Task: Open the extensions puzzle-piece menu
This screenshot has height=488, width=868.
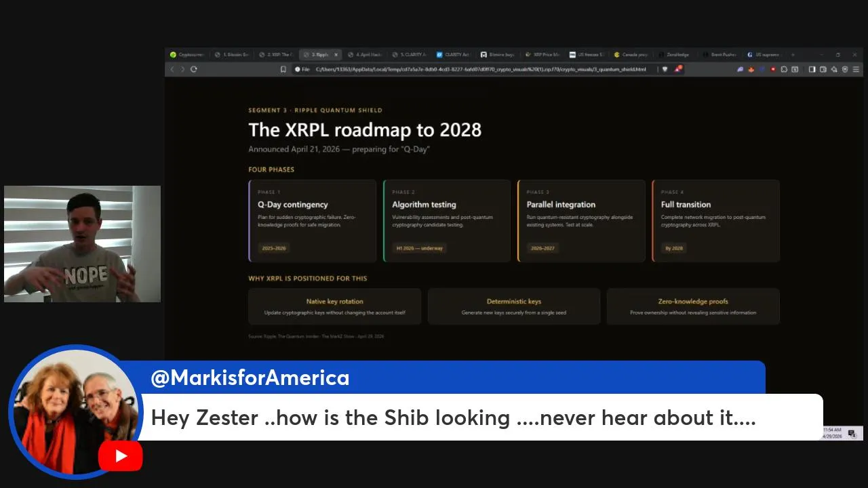Action: 784,69
